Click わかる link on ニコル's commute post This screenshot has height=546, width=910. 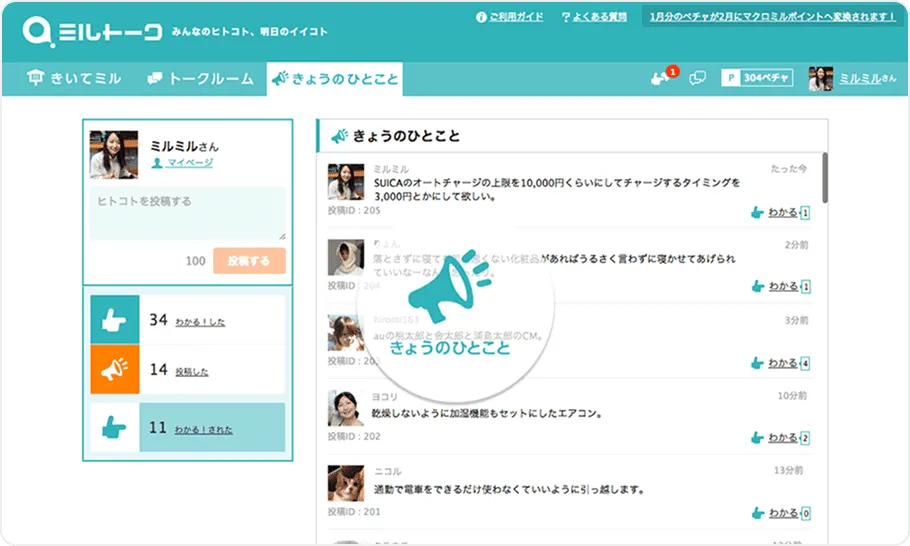click(x=783, y=513)
